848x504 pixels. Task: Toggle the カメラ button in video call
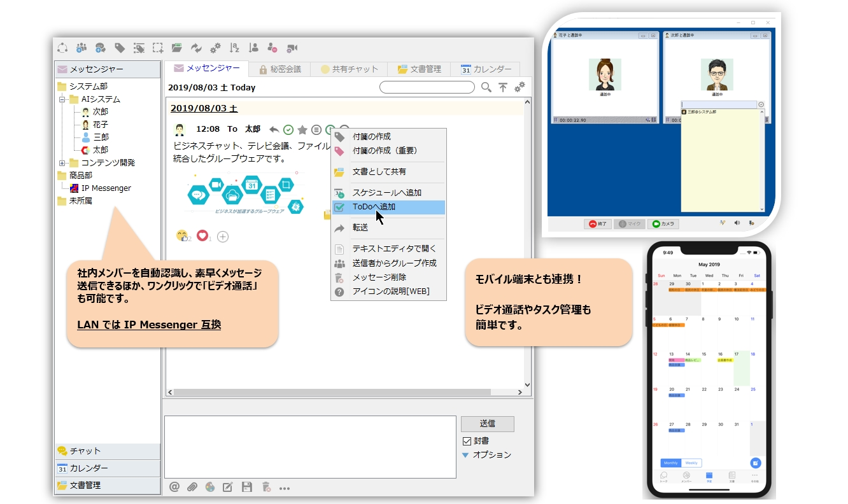663,224
